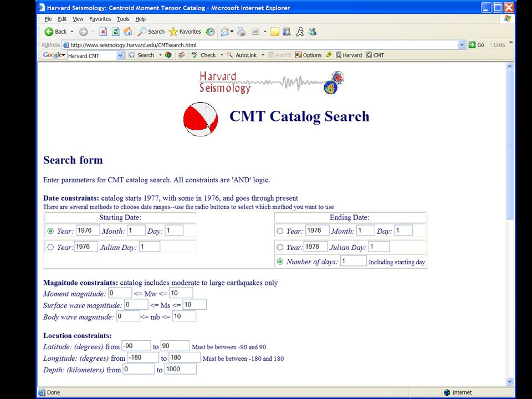Click the Moment magnitude minimum field
Screen dimensions: 532x399
click(120, 293)
